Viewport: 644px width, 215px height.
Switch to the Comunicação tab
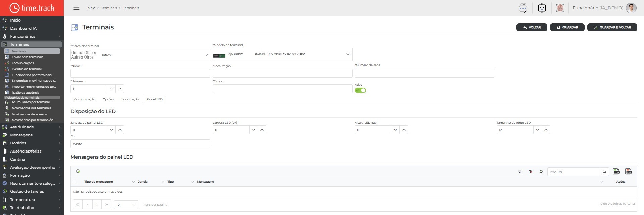(85, 99)
